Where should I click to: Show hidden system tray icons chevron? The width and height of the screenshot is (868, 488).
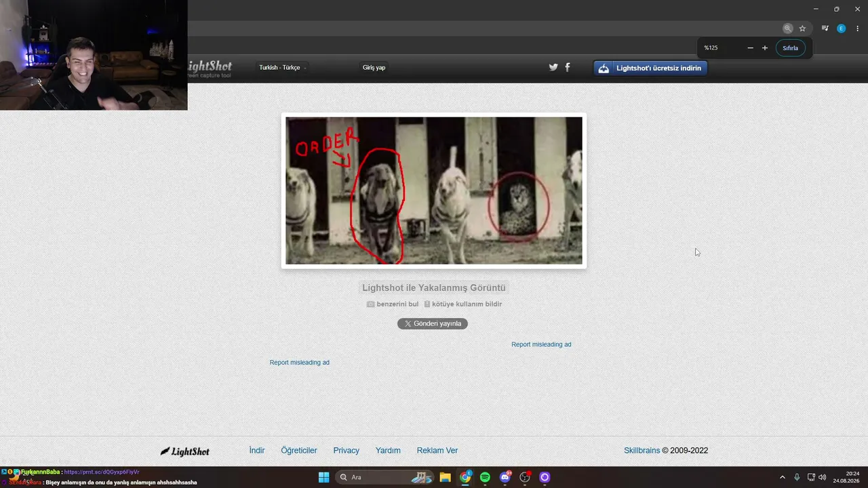pos(782,477)
